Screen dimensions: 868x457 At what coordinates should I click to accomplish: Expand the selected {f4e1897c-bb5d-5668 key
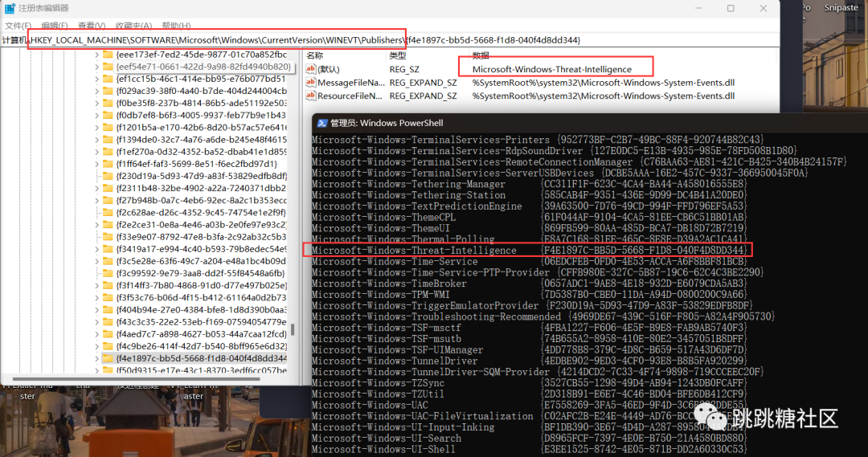[96, 358]
